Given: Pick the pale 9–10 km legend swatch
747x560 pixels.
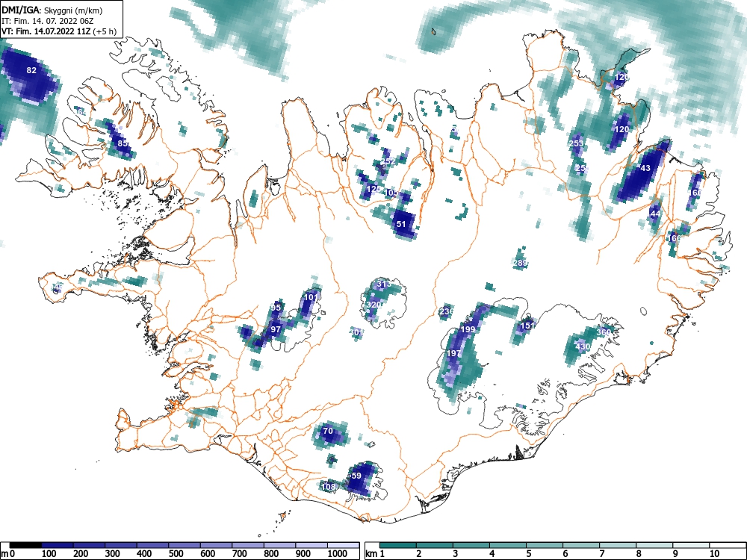Looking at the screenshot, I should click(x=691, y=545).
